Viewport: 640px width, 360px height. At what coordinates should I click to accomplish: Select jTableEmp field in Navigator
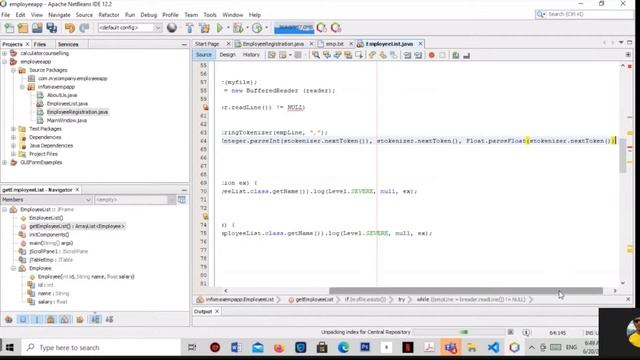click(x=51, y=260)
